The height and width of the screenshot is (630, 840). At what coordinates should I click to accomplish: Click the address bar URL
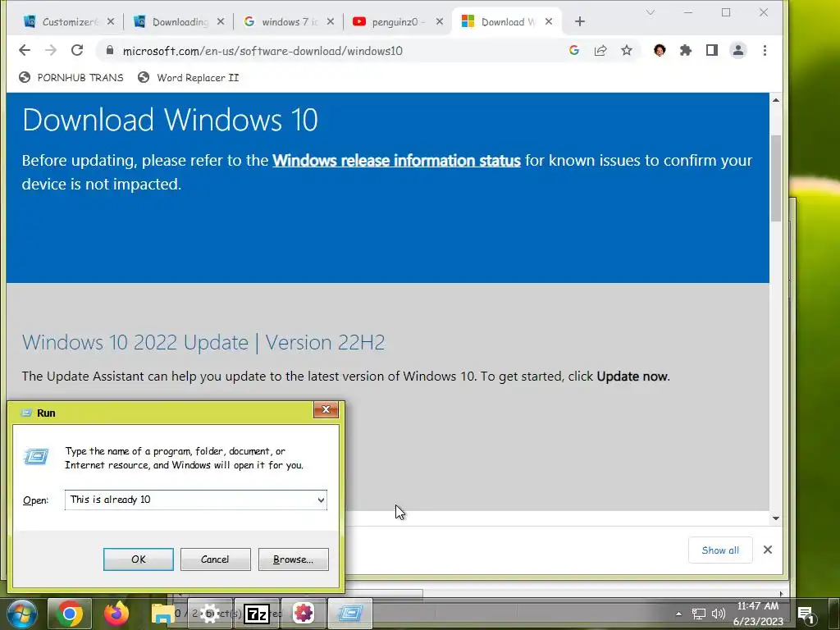(262, 51)
